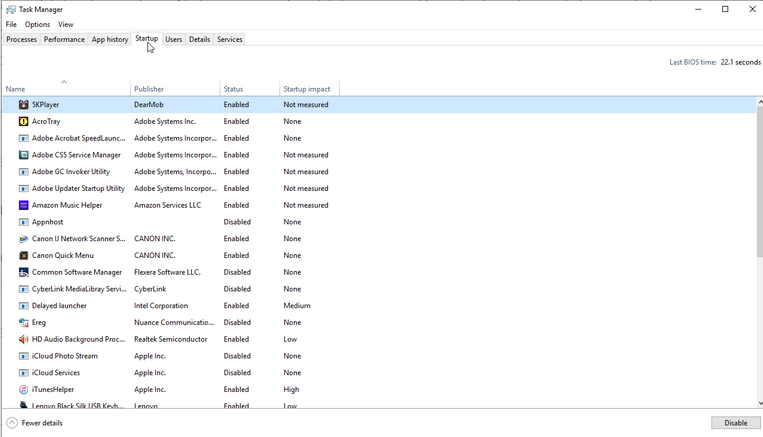The image size is (763, 437).
Task: Click the AcroTray icon
Action: 23,121
